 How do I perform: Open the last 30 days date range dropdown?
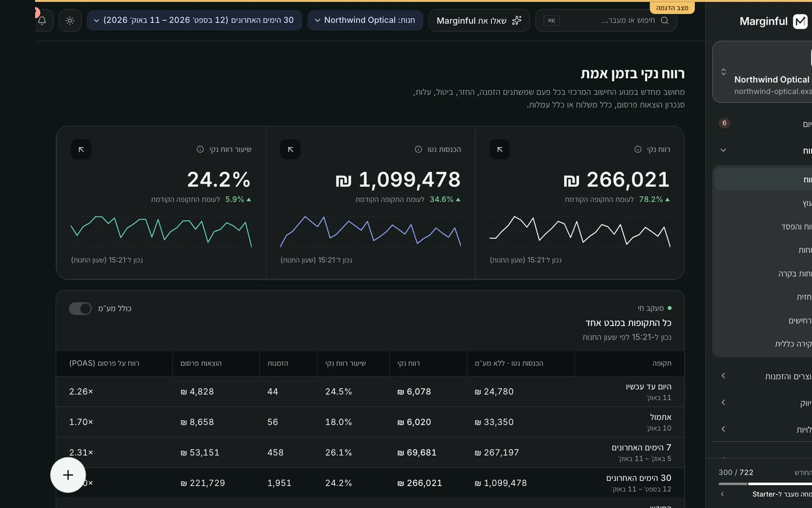click(x=194, y=20)
